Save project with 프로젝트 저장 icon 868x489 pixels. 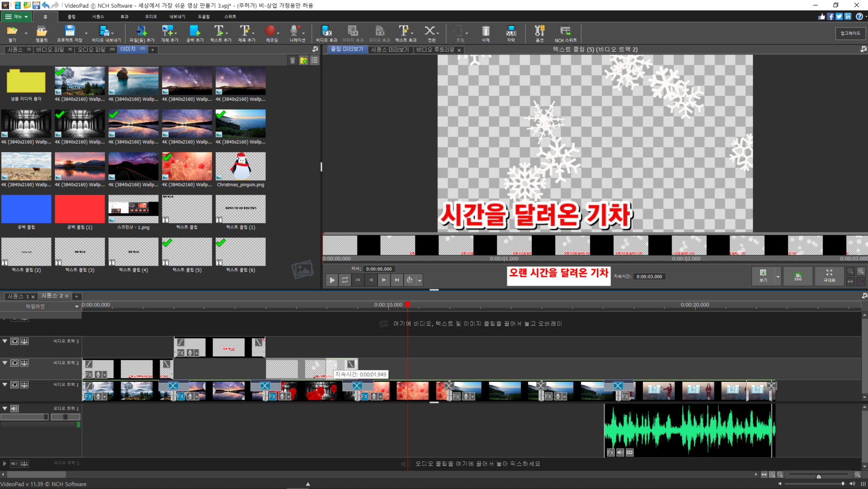point(70,34)
